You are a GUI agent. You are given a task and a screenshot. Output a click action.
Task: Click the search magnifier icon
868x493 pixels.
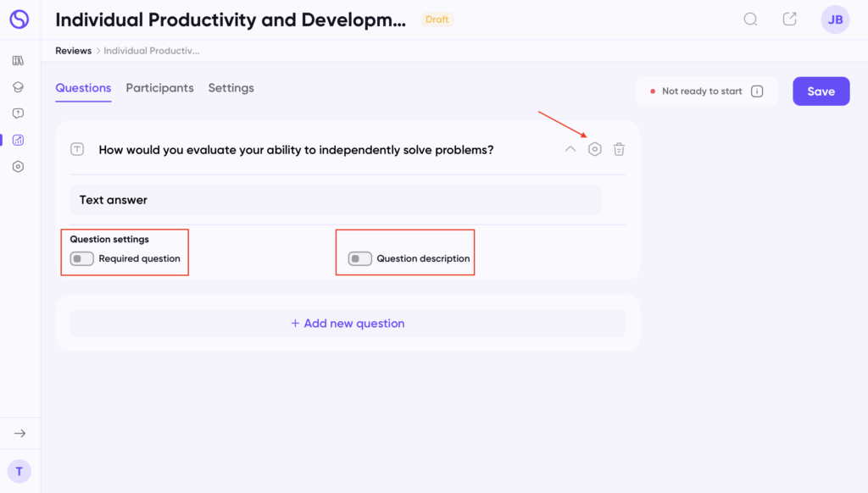tap(750, 19)
